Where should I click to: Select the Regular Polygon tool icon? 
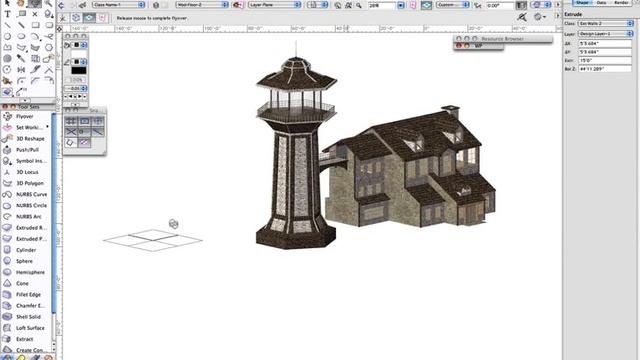(x=49, y=47)
